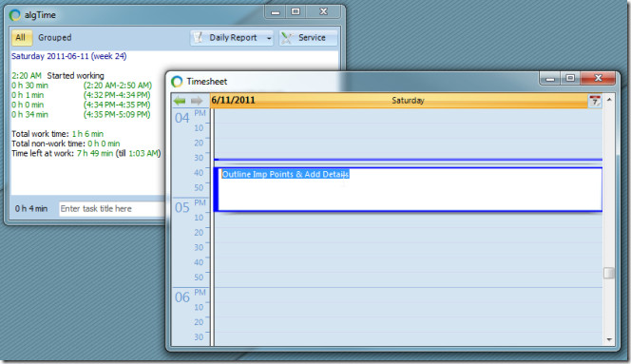Screen dimensions: 631x364
Task: Click the Time left at work line
Action: click(x=86, y=153)
